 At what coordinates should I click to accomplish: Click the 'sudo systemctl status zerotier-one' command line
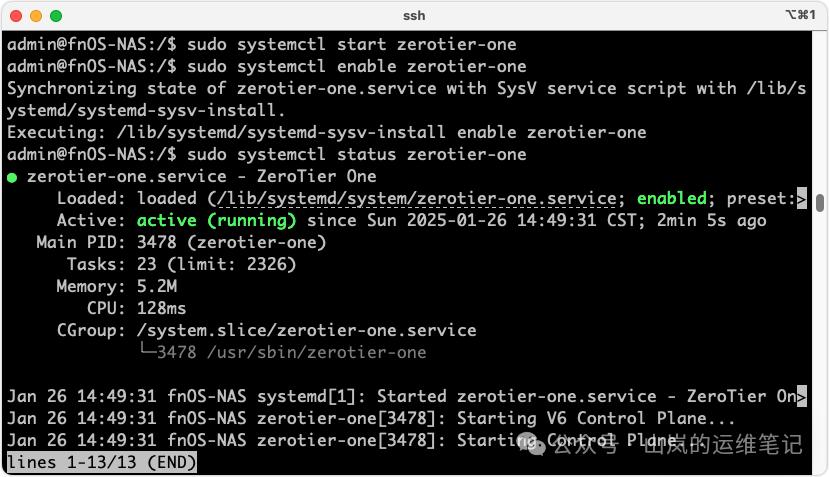click(x=356, y=155)
